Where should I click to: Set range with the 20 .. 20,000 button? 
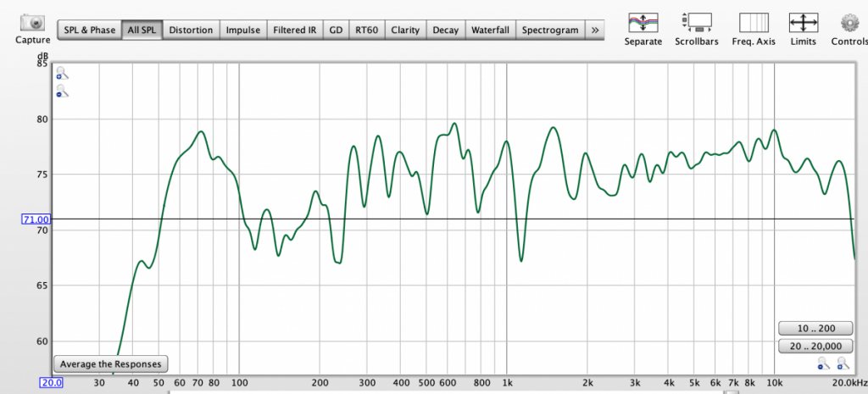[x=815, y=347]
